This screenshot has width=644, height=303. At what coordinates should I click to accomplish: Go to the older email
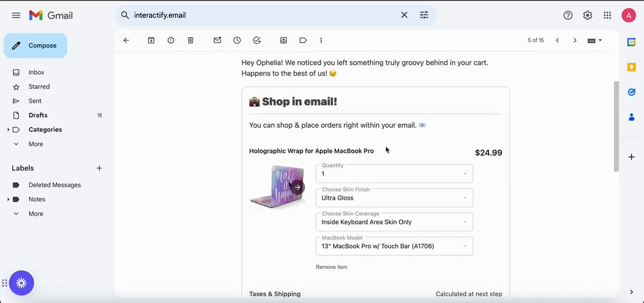(575, 40)
